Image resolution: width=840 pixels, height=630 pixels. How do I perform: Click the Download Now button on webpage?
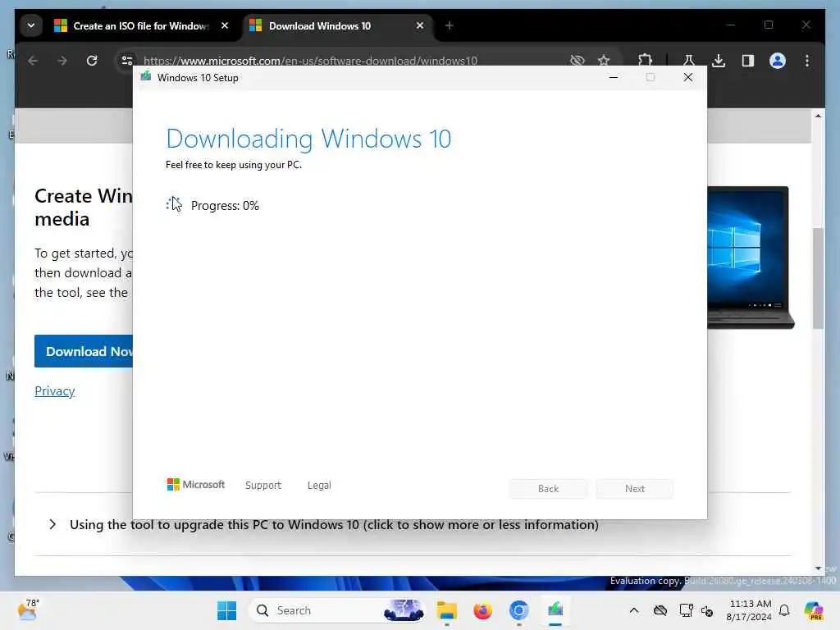click(84, 351)
